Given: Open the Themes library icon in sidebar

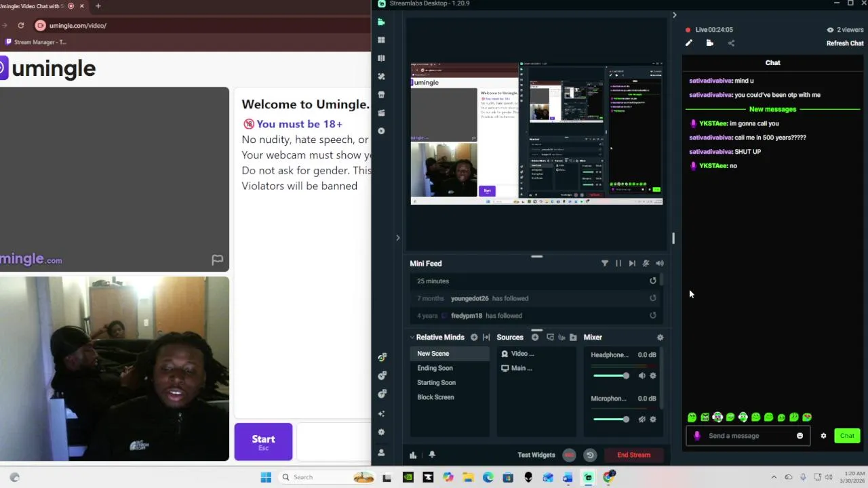Looking at the screenshot, I should 381,58.
